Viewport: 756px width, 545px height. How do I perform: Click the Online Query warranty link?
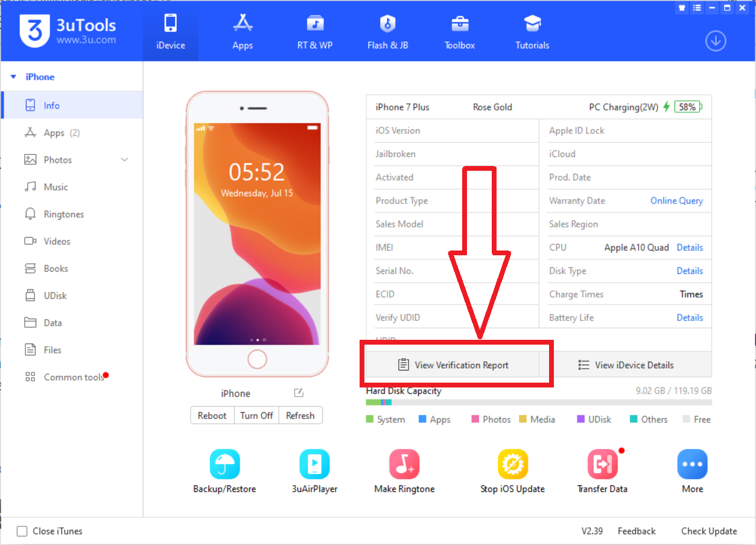(676, 201)
